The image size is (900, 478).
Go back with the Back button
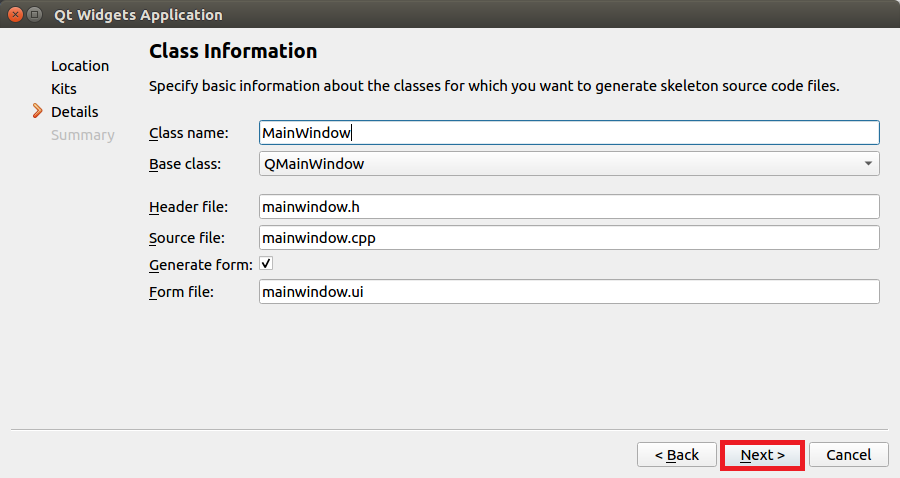click(677, 455)
